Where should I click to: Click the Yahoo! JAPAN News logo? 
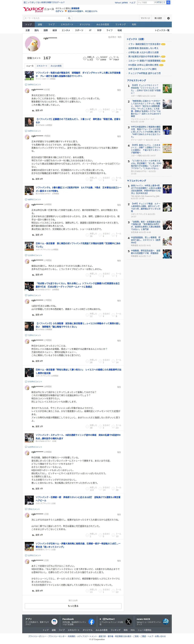[38, 10]
